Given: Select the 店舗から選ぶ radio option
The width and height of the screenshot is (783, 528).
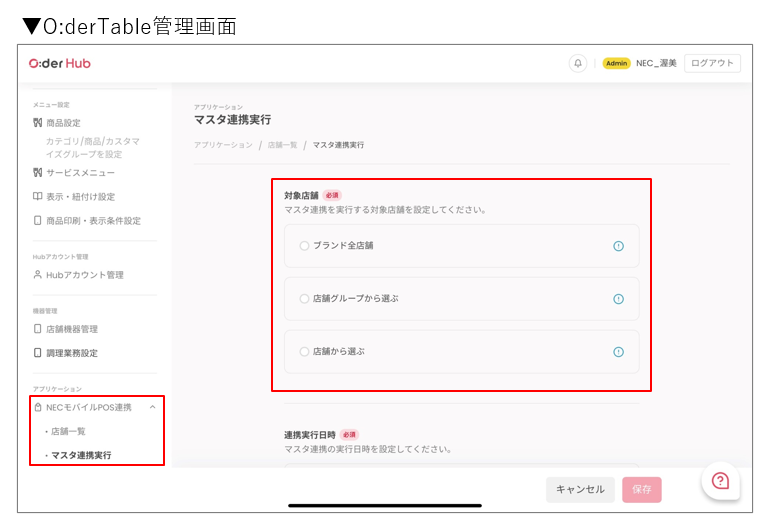Looking at the screenshot, I should [x=304, y=352].
